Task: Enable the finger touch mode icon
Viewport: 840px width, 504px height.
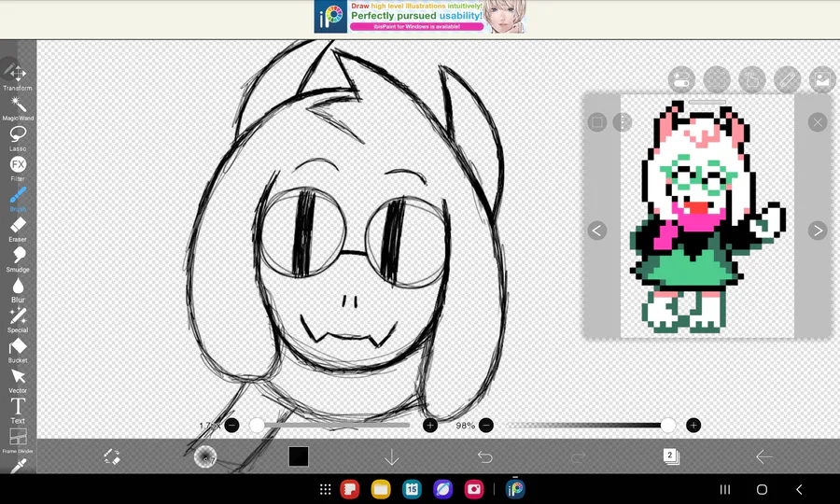Action: coord(752,80)
